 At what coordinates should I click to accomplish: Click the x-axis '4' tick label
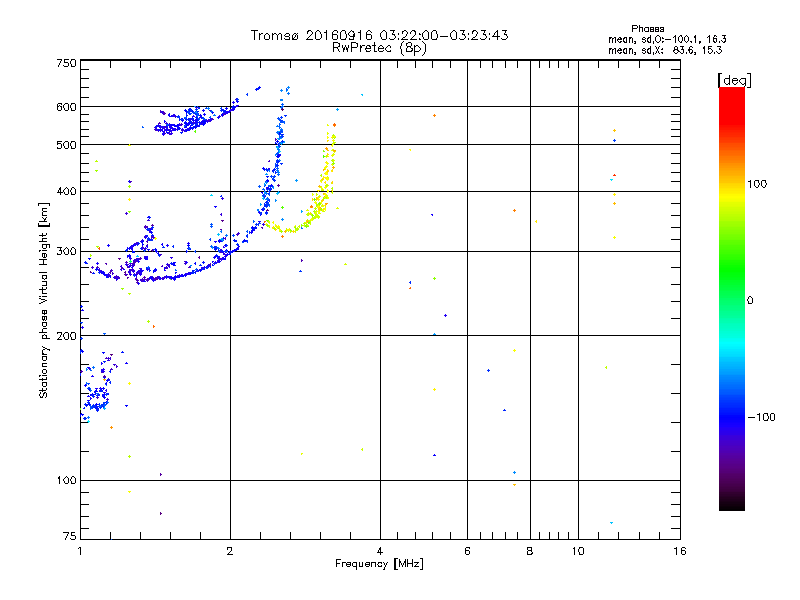380,551
